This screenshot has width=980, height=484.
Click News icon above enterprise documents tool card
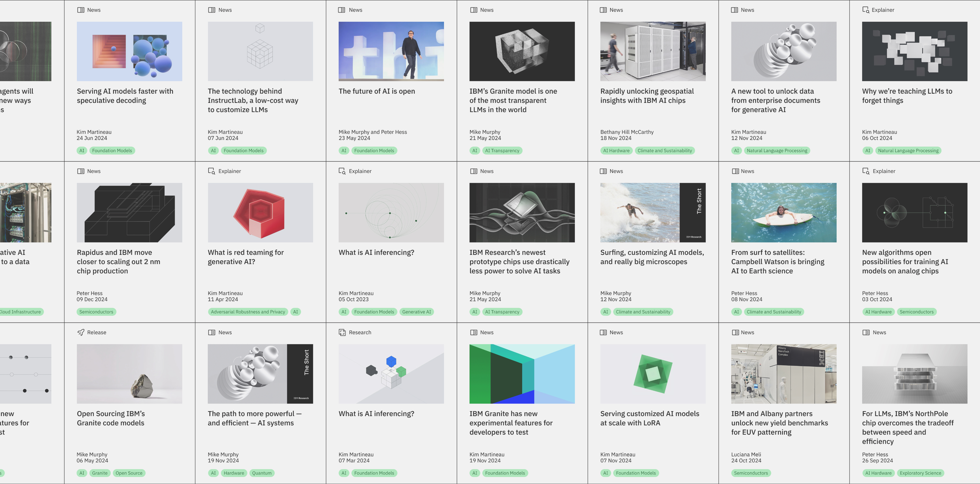pos(735,10)
